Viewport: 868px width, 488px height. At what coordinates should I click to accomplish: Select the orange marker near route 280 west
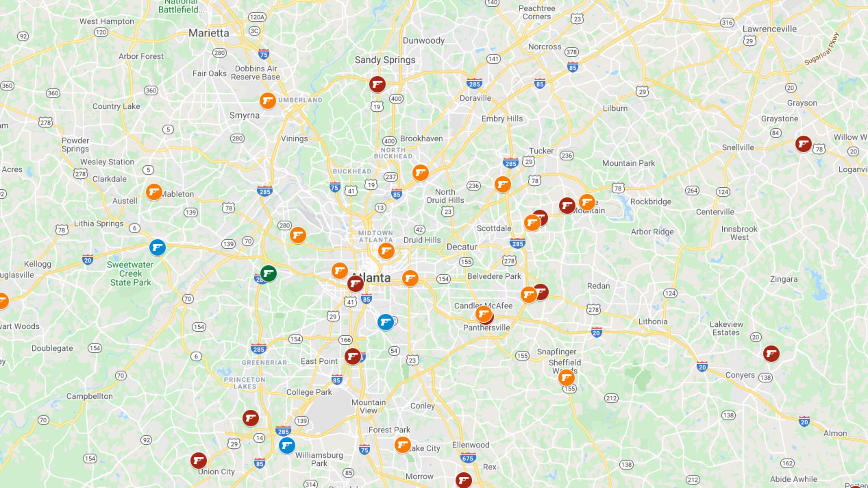pos(298,235)
